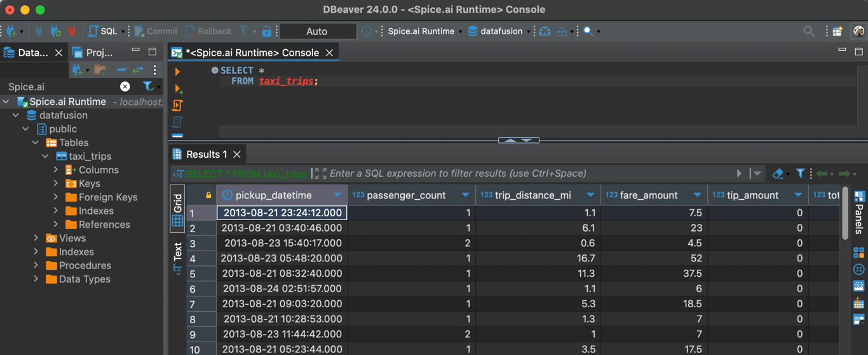868x355 pixels.
Task: Clear the Spice.ai navigator filter text
Action: tap(125, 87)
